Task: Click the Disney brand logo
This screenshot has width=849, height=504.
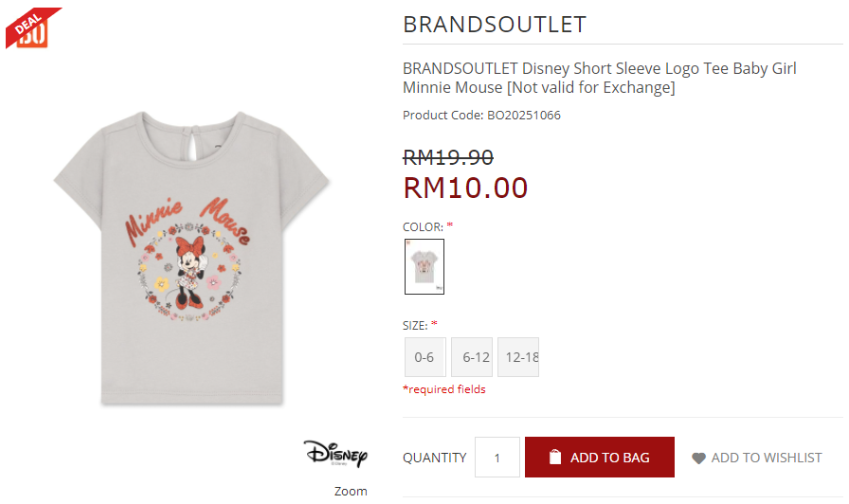Action: [x=334, y=454]
